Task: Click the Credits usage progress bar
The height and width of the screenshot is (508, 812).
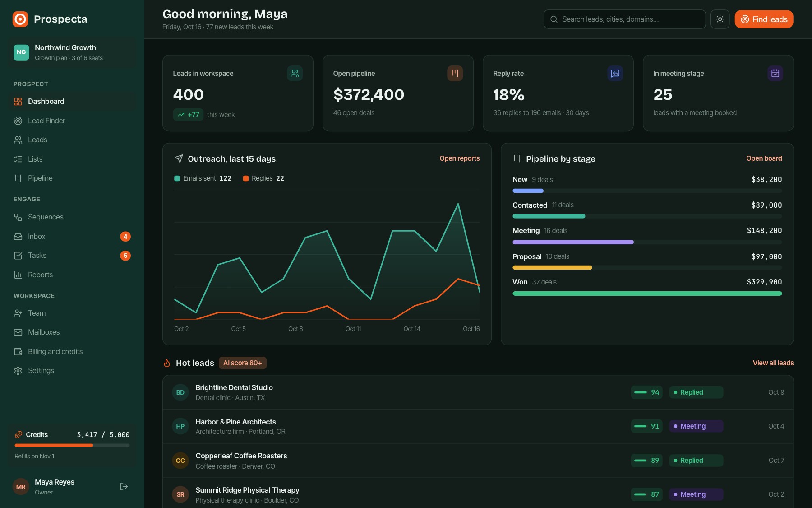Action: pos(72,445)
